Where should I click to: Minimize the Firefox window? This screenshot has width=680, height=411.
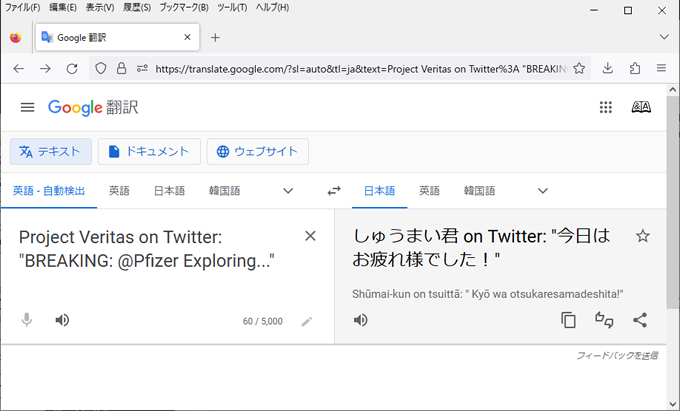point(594,10)
